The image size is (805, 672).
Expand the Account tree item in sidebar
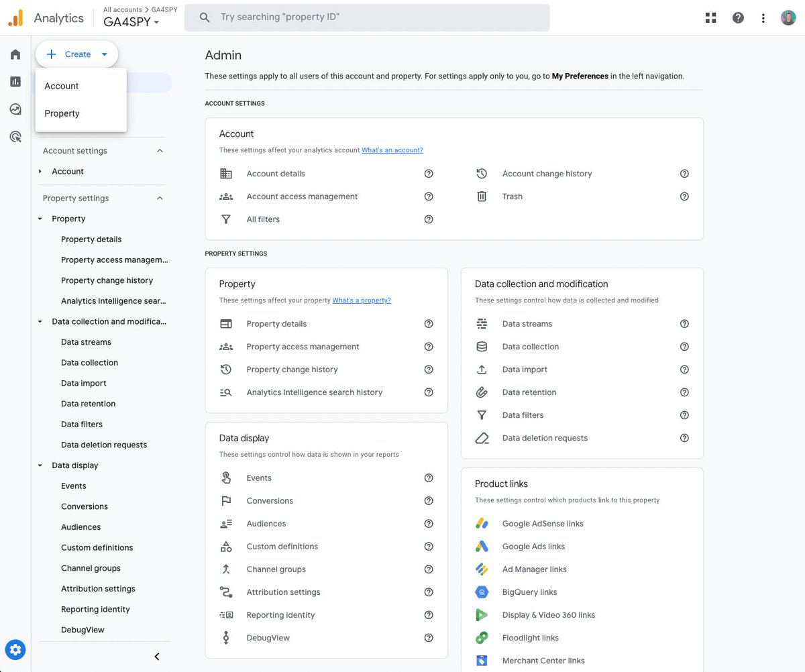coord(40,172)
